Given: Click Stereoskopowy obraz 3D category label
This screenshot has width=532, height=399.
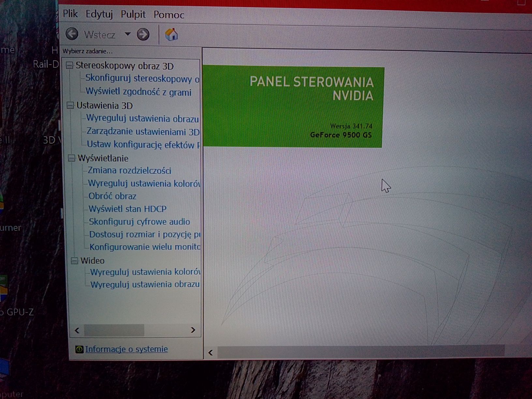Looking at the screenshot, I should (125, 66).
